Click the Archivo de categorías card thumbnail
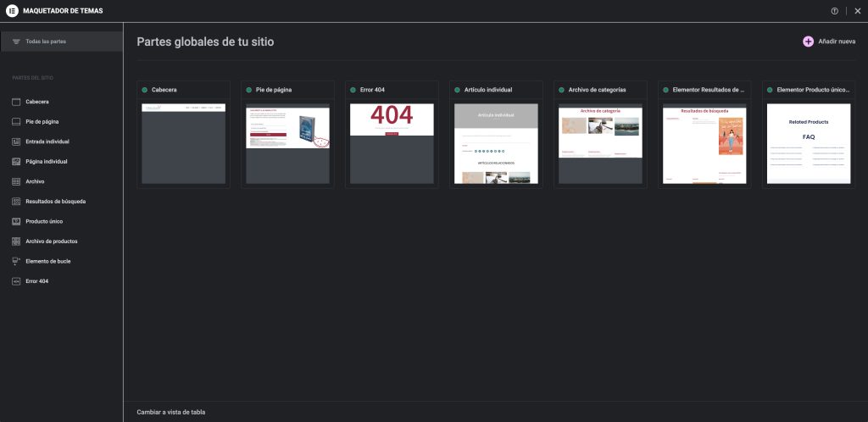This screenshot has height=422, width=868. coord(600,142)
